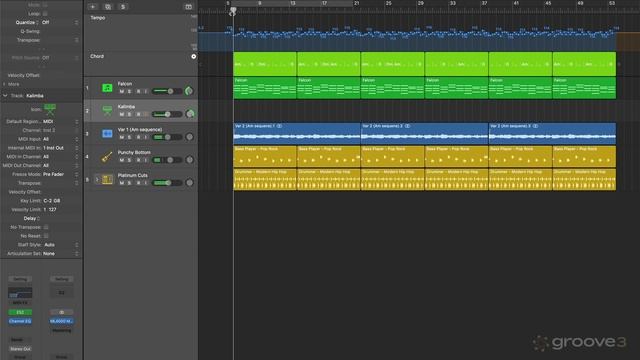Click the Velocity Limit value 1 127

50,209
